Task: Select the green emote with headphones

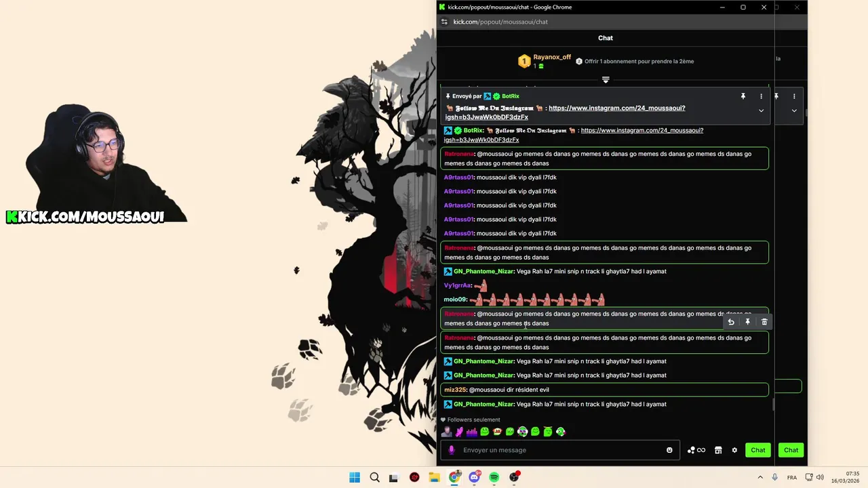Action: point(522,431)
